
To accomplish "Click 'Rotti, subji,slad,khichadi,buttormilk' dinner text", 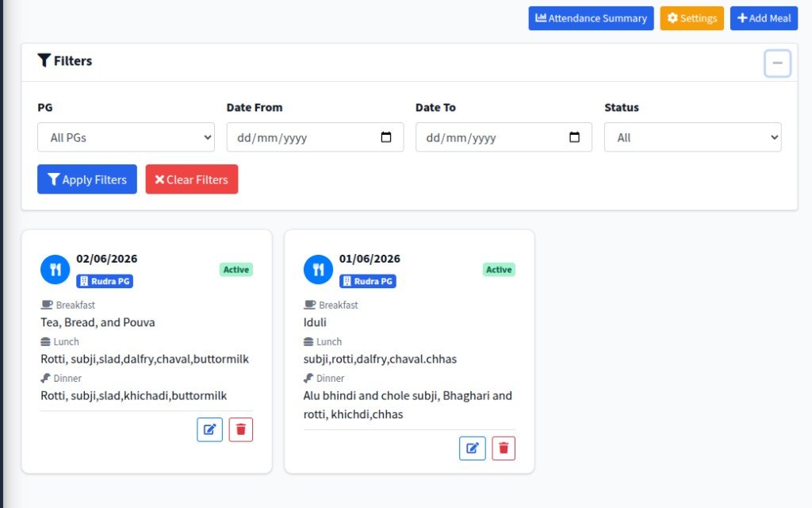I will [133, 396].
